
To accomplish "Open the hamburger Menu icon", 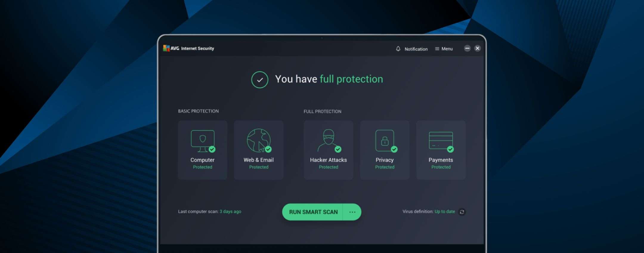I will 437,49.
